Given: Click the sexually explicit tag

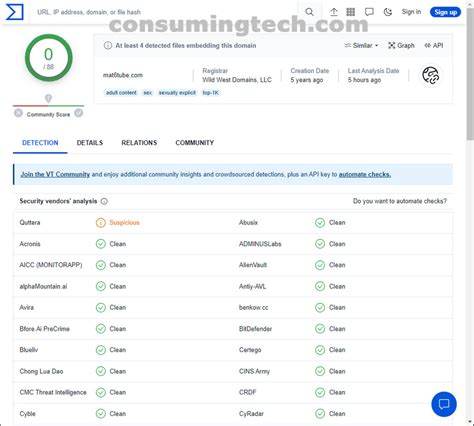Looking at the screenshot, I should tap(177, 93).
